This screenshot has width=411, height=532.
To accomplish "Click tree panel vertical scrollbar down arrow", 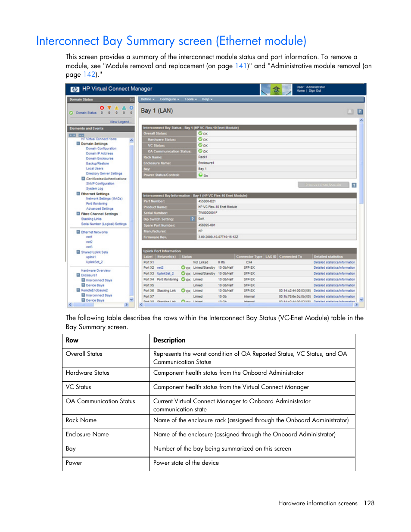I will point(131,299).
